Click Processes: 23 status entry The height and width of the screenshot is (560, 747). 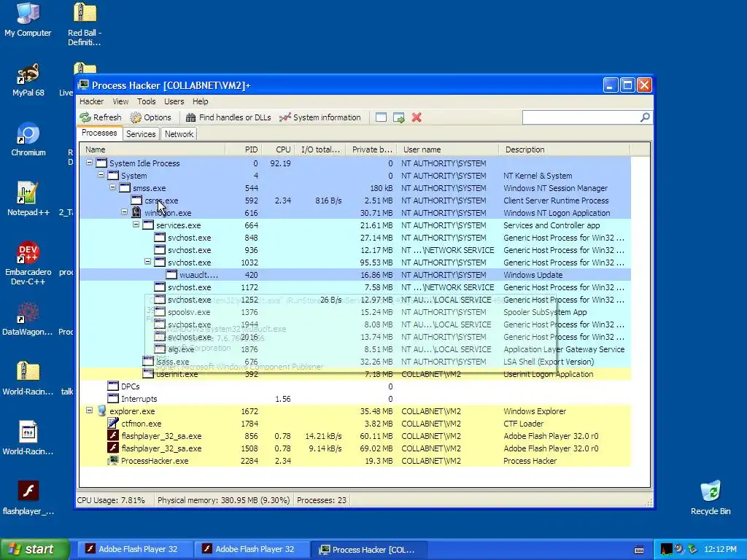pyautogui.click(x=322, y=500)
